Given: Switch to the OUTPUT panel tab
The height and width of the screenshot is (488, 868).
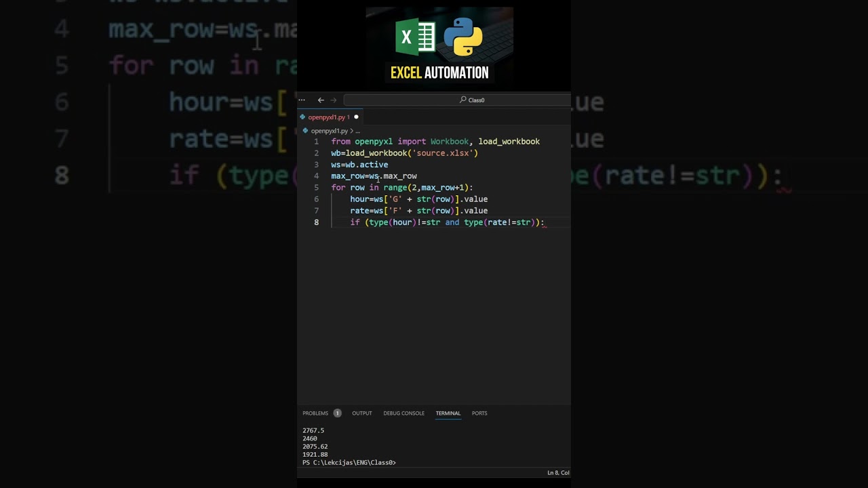Looking at the screenshot, I should [x=361, y=413].
